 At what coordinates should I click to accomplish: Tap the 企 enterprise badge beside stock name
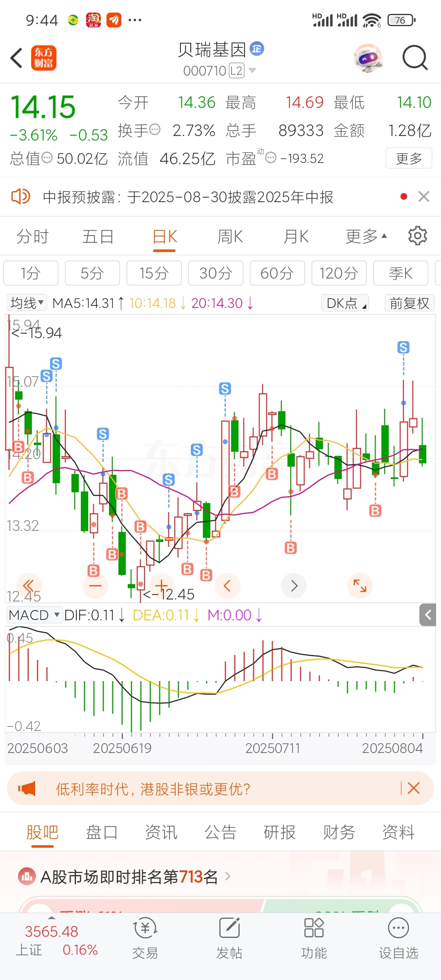pos(257,49)
